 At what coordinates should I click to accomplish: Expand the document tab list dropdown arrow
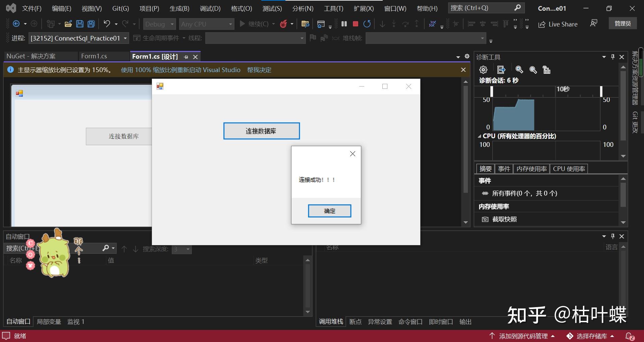point(458,57)
